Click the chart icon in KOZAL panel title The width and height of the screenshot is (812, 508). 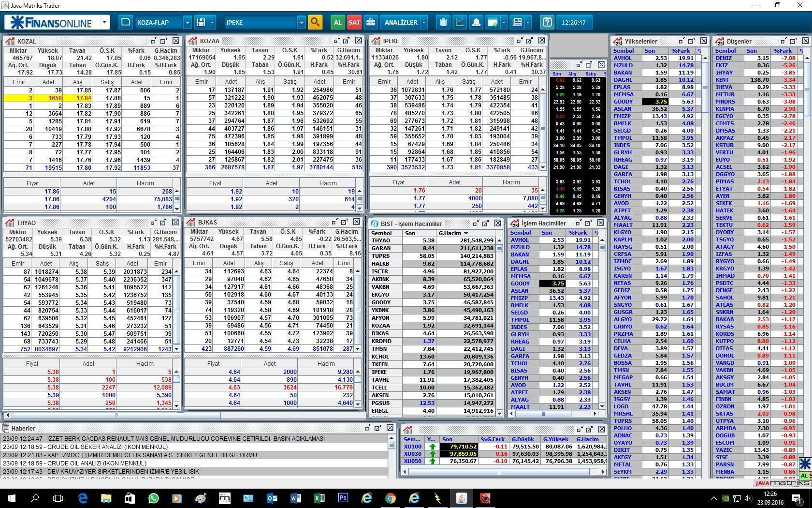(x=10, y=41)
